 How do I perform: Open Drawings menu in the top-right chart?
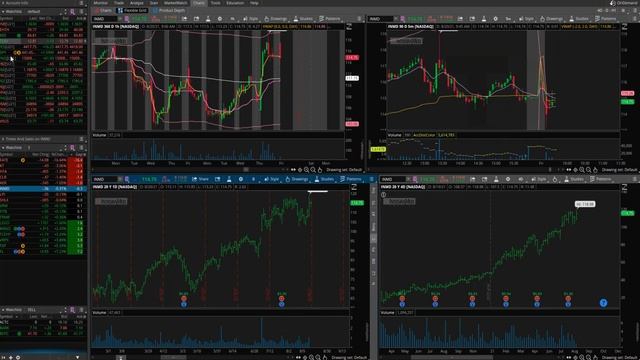pyautogui.click(x=551, y=19)
